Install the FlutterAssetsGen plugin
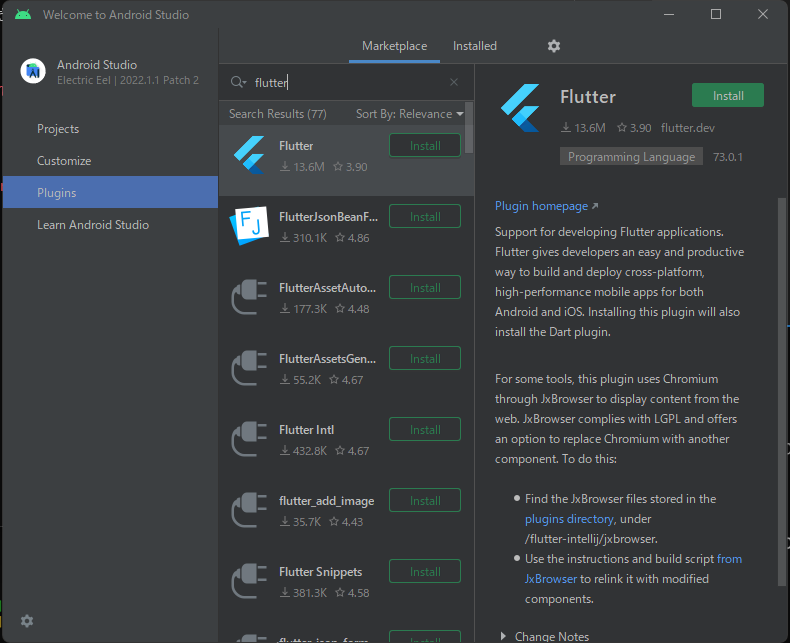The width and height of the screenshot is (790, 643). [425, 359]
